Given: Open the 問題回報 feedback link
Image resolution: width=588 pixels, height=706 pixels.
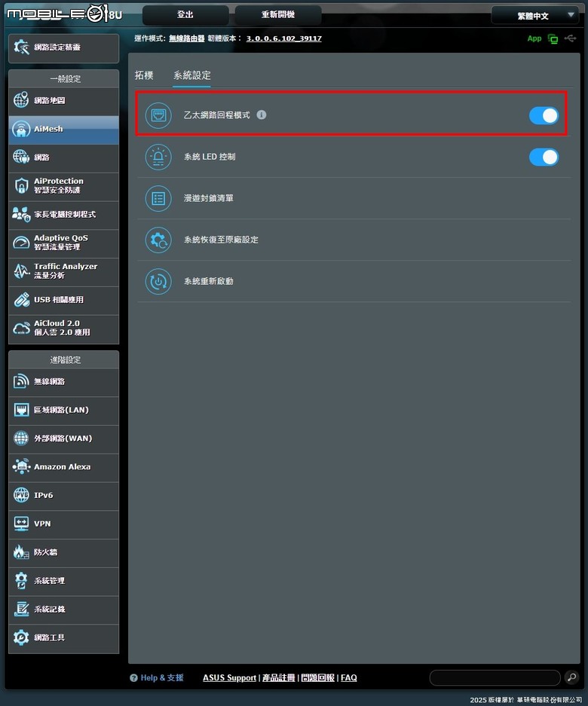Looking at the screenshot, I should point(317,677).
